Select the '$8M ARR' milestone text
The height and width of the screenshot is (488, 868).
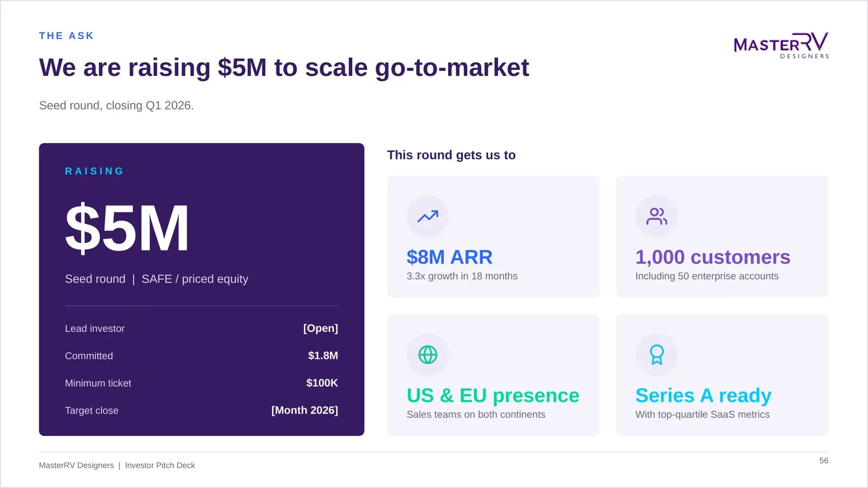click(449, 257)
